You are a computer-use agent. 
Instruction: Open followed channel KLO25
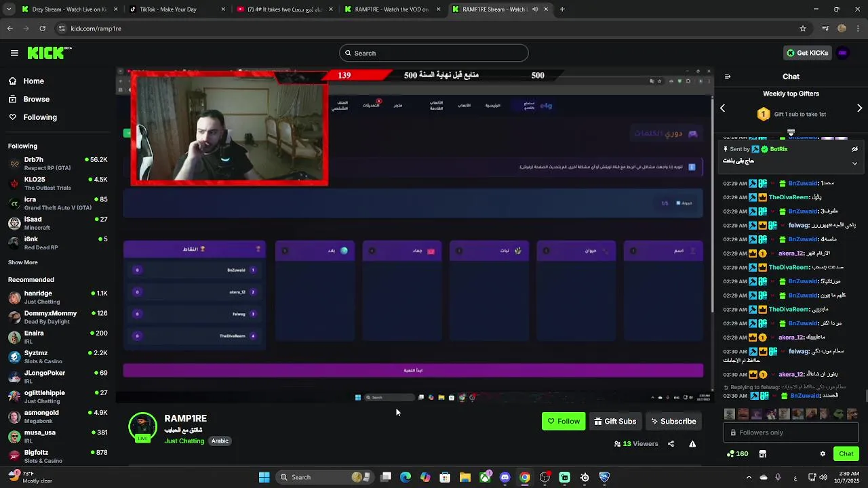coord(58,183)
